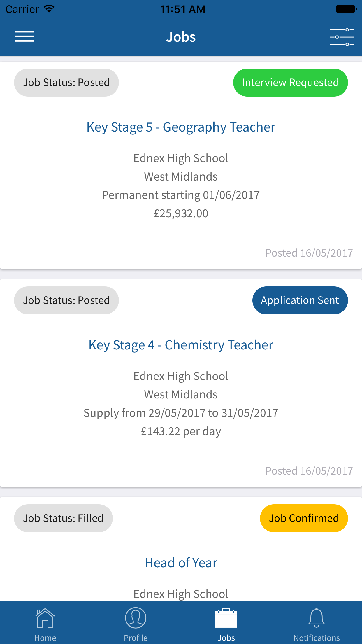Tap the Job Confirmed yellow badge
This screenshot has width=362, height=644.
coord(304,518)
